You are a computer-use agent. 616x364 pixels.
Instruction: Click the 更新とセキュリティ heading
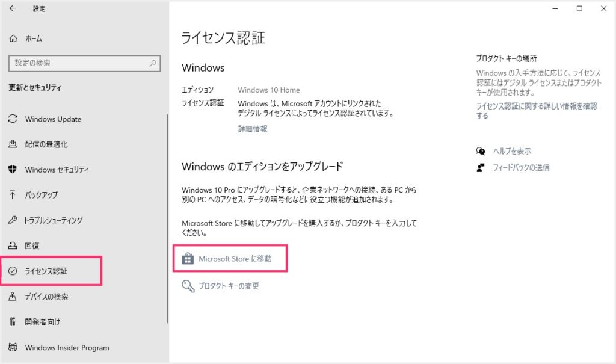(35, 88)
